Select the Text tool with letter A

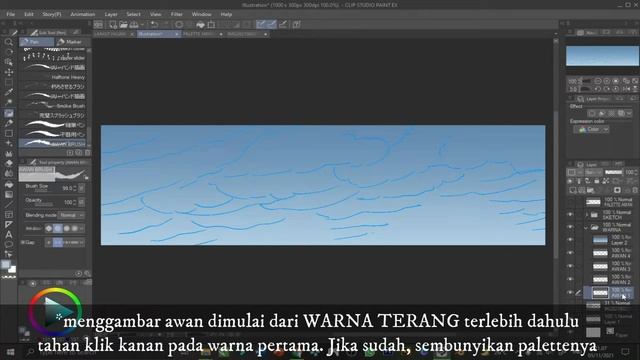point(9,235)
